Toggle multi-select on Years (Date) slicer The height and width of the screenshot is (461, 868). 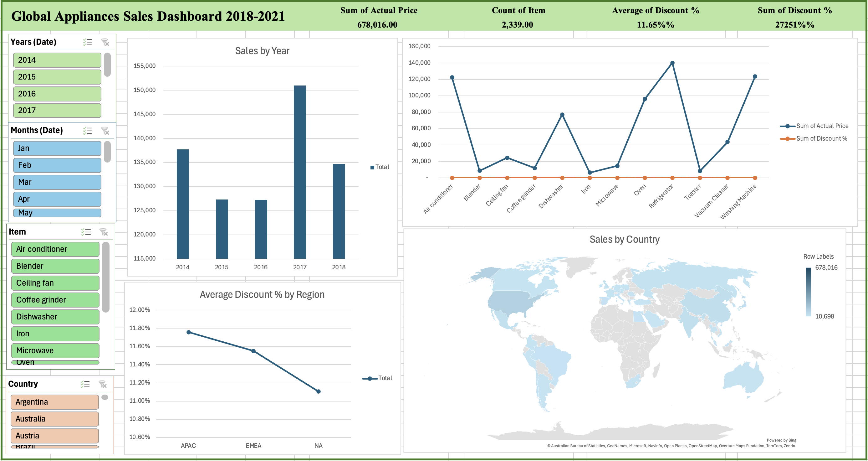click(88, 42)
